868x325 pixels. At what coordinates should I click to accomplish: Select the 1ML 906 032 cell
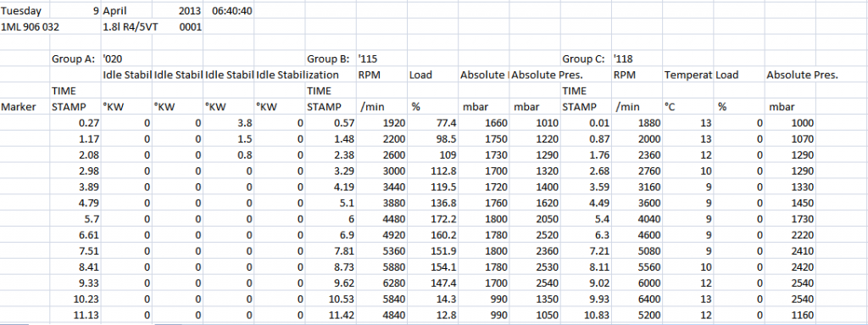pos(25,26)
